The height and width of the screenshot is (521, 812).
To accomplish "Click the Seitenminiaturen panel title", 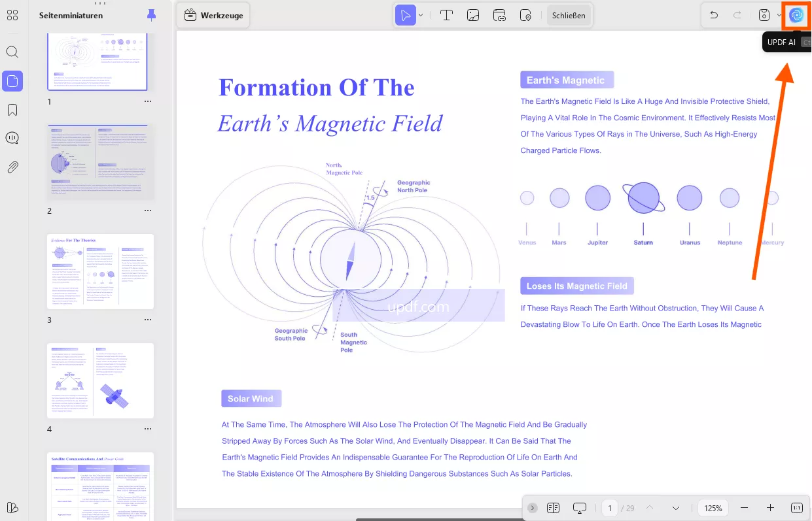I will coord(71,15).
